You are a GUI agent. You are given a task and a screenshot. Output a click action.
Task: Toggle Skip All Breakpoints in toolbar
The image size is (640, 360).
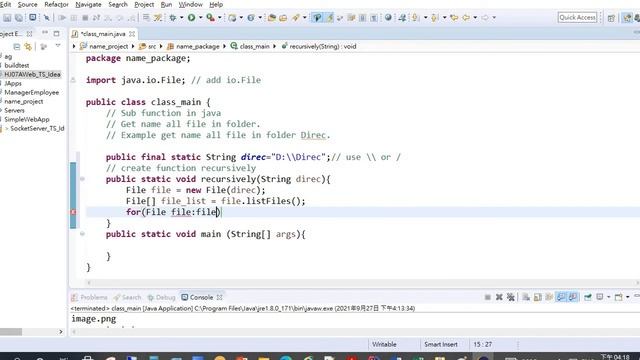(47, 18)
